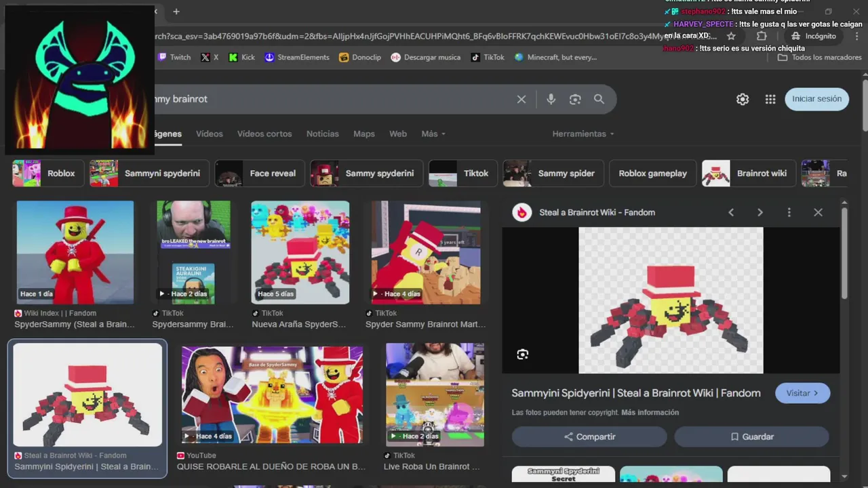
Task: Open TikTok bookmark in bookmarks bar
Action: click(488, 57)
